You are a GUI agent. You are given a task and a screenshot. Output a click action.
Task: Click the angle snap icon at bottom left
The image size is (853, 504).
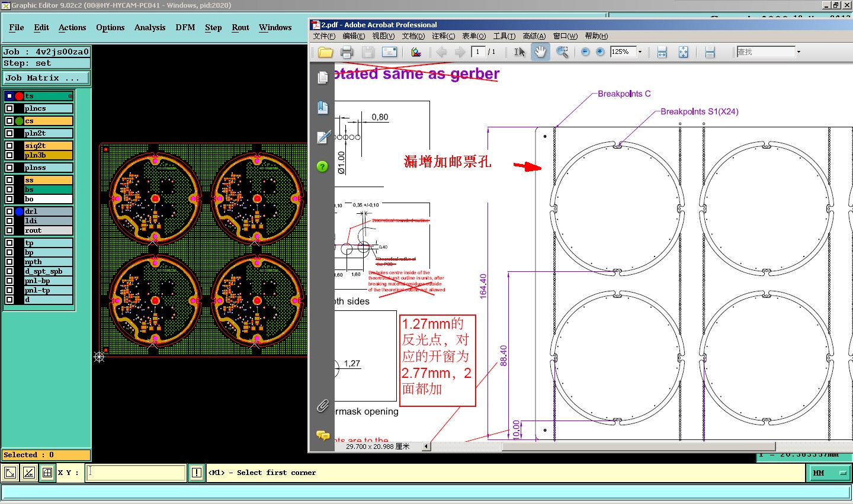coord(28,473)
